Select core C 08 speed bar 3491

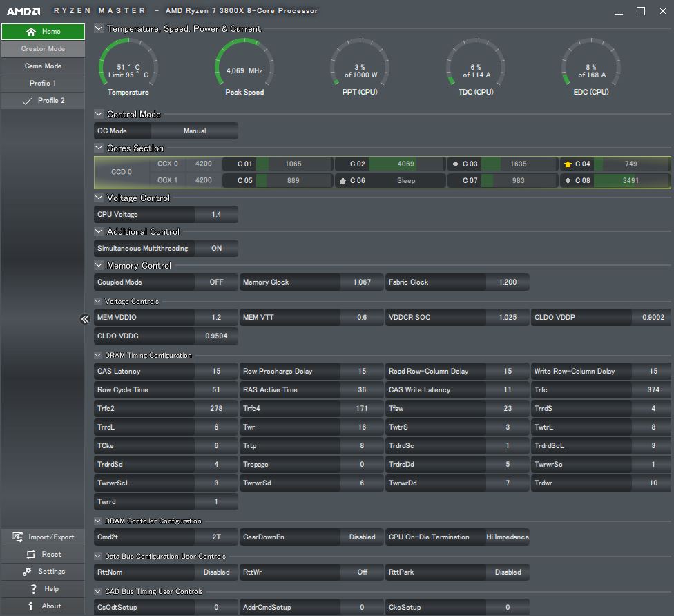(x=630, y=180)
